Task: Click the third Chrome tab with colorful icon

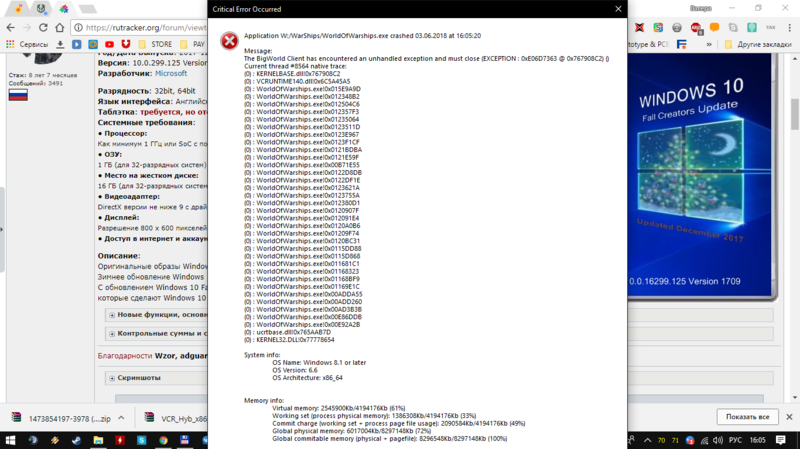Action: pos(64,9)
